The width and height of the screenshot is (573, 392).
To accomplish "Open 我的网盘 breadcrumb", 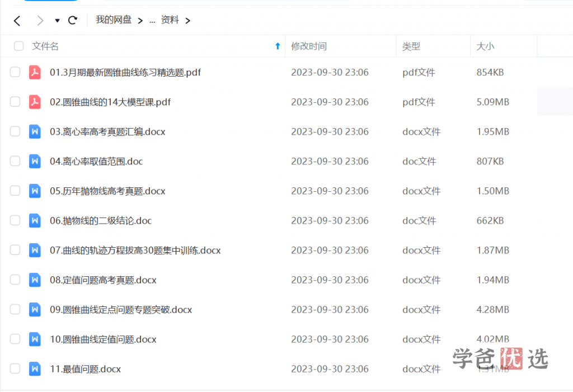I will (x=113, y=20).
